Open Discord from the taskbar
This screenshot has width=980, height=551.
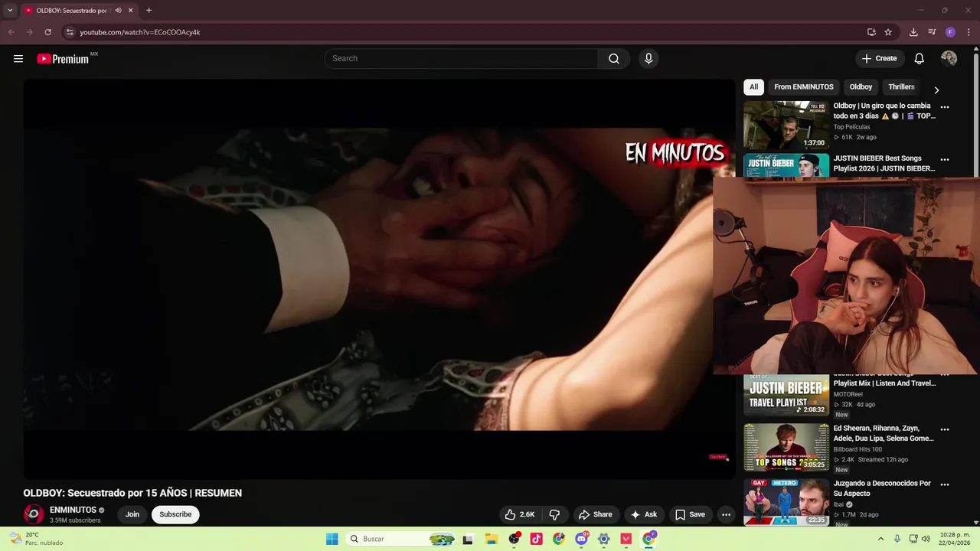pyautogui.click(x=581, y=539)
